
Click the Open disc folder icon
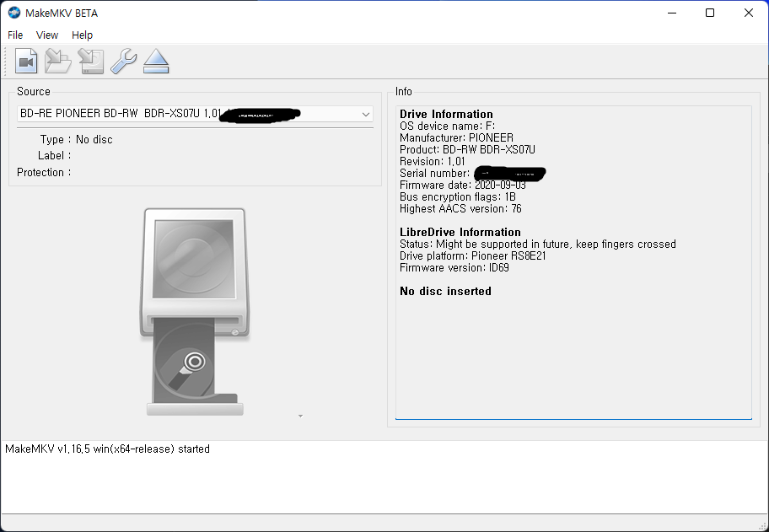point(58,62)
